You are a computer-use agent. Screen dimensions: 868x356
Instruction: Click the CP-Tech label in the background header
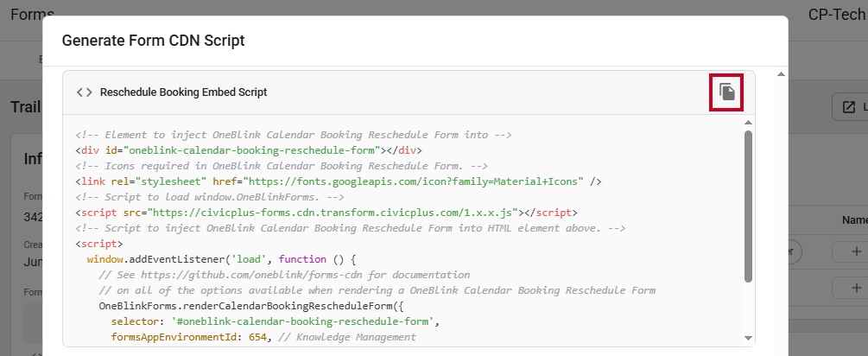pos(837,15)
